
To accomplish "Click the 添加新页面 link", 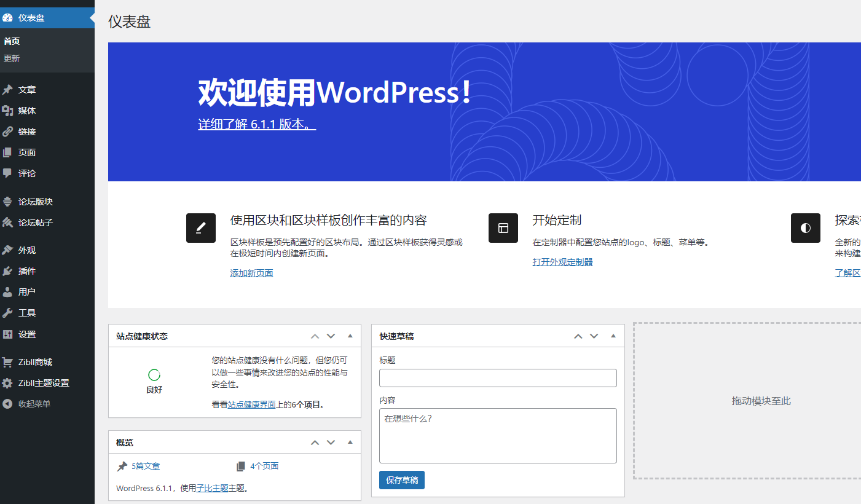I will (x=251, y=274).
